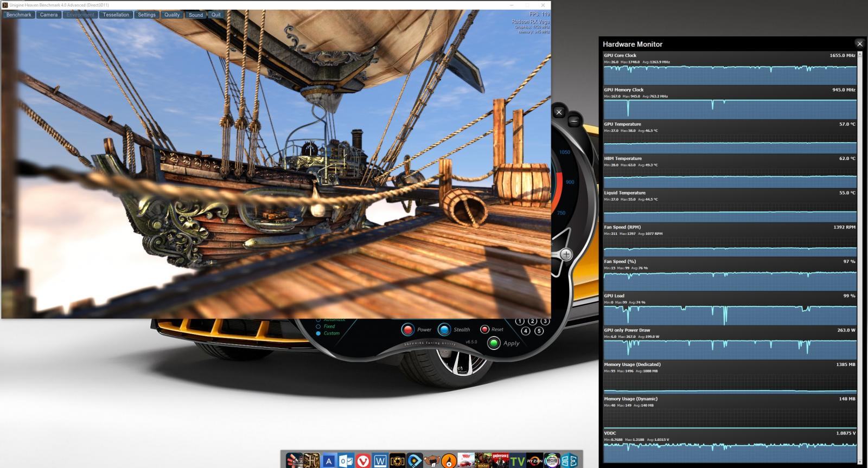Launch the red car racing game in the dock
This screenshot has width=868, height=468.
coord(466,461)
